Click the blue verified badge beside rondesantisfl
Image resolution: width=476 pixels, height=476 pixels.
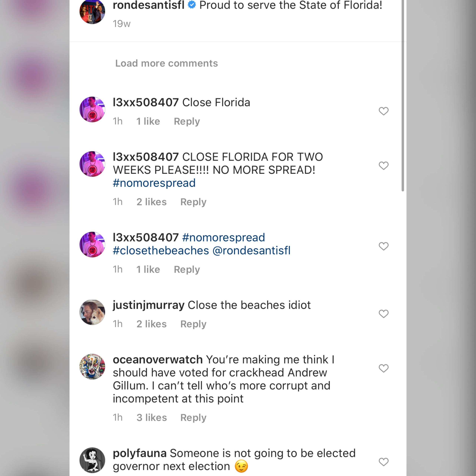click(192, 5)
